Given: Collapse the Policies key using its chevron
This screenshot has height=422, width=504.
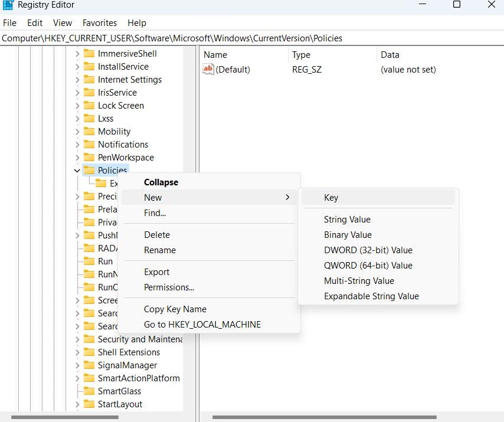Looking at the screenshot, I should (x=77, y=169).
